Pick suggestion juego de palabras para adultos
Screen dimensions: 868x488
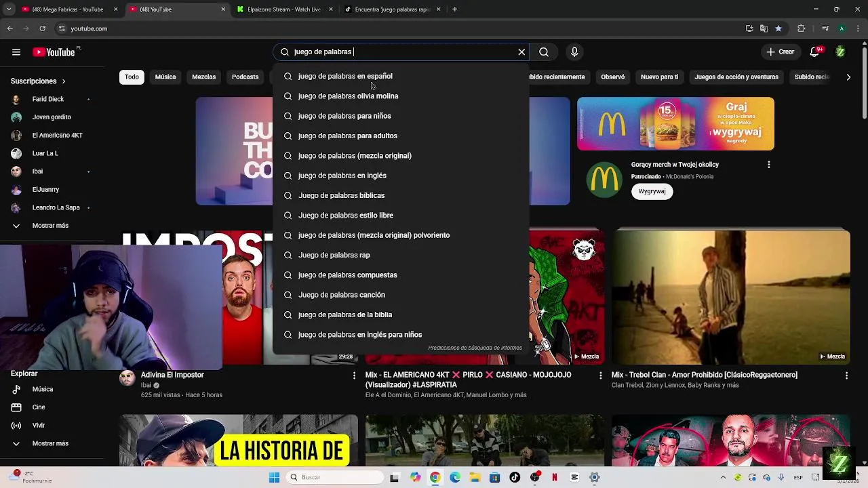pyautogui.click(x=401, y=136)
